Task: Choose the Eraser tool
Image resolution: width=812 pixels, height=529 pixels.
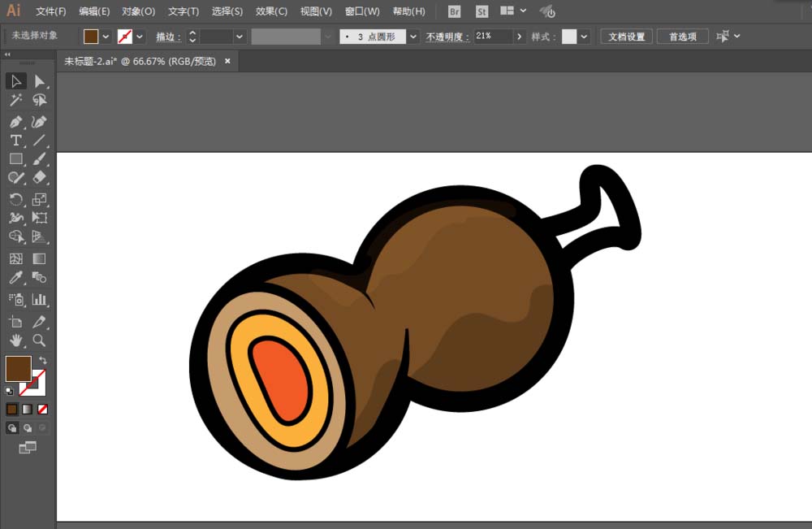Action: tap(39, 178)
